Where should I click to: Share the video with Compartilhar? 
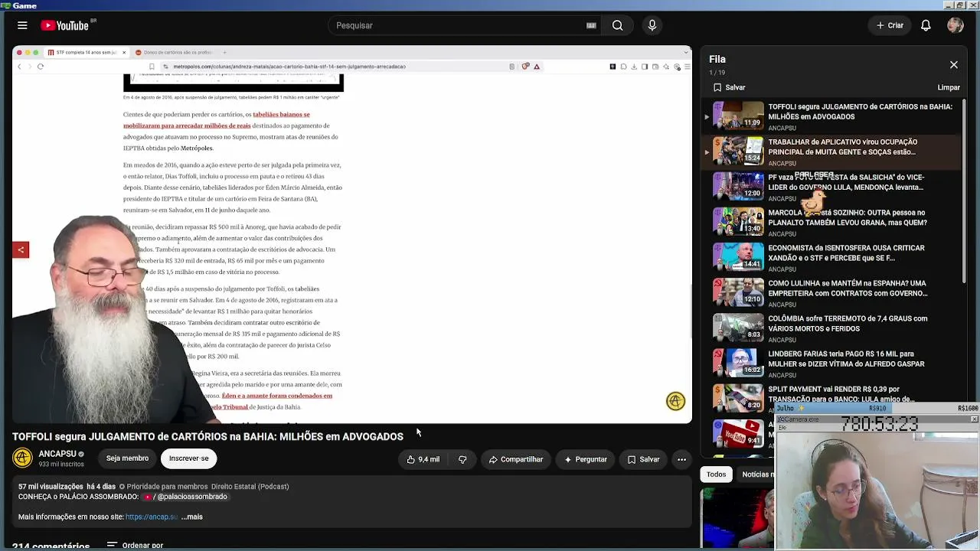(515, 459)
